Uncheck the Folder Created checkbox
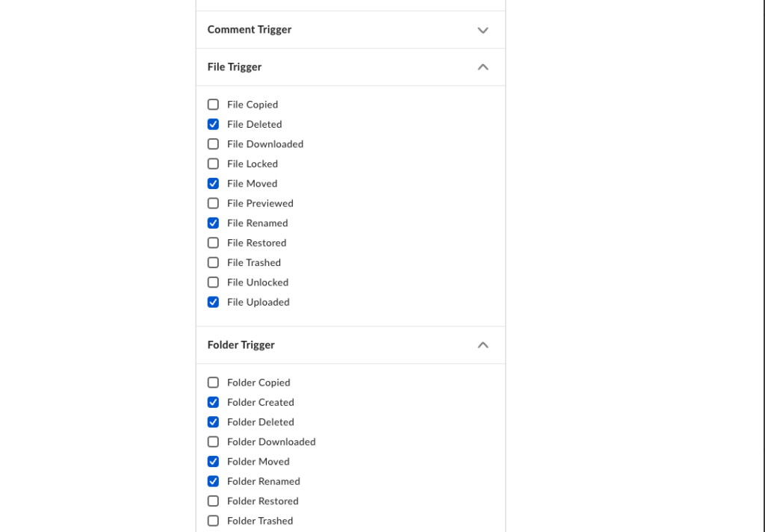The image size is (765, 532). tap(214, 403)
